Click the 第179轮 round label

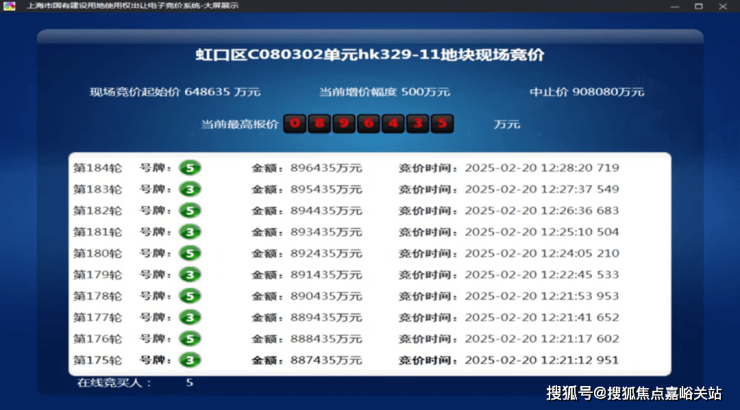[97, 275]
